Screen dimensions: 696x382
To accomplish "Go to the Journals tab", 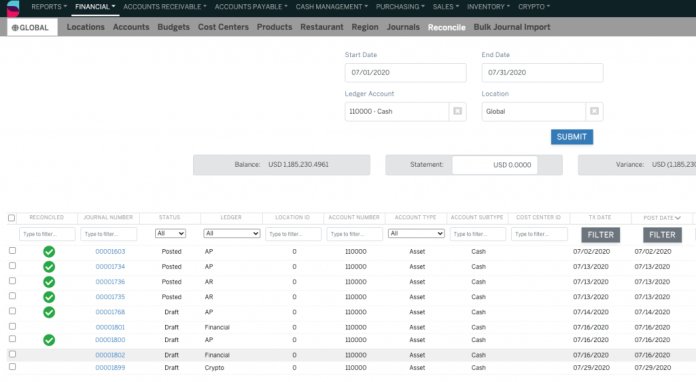I will click(403, 27).
